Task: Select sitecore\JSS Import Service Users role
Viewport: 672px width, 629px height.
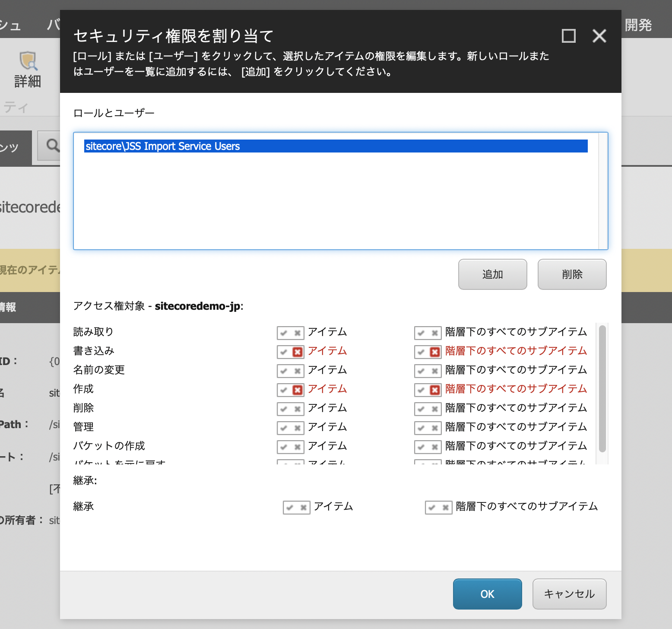Action: pyautogui.click(x=336, y=146)
